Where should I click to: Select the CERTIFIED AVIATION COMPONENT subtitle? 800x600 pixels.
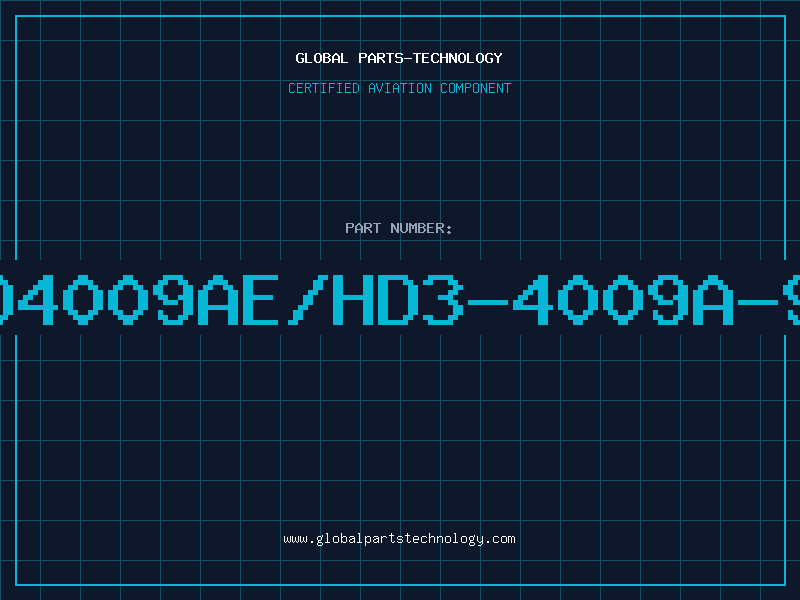click(x=399, y=88)
